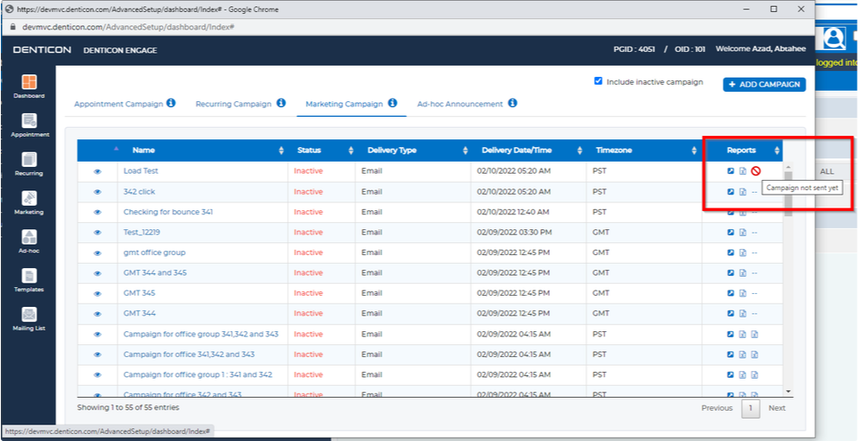868x441 pixels.
Task: Switch to Ad-hoc Announcement tab
Action: coord(460,104)
